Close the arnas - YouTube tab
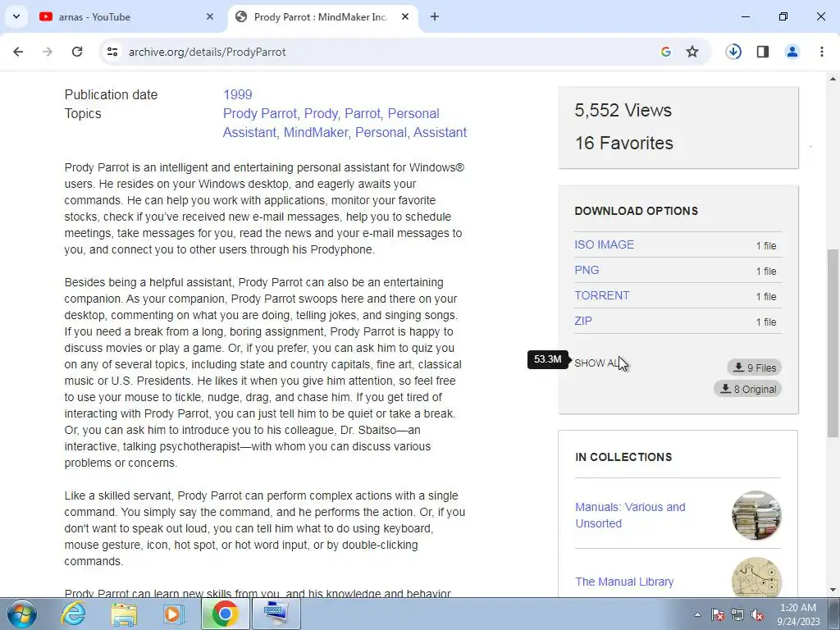The width and height of the screenshot is (840, 630). click(210, 16)
